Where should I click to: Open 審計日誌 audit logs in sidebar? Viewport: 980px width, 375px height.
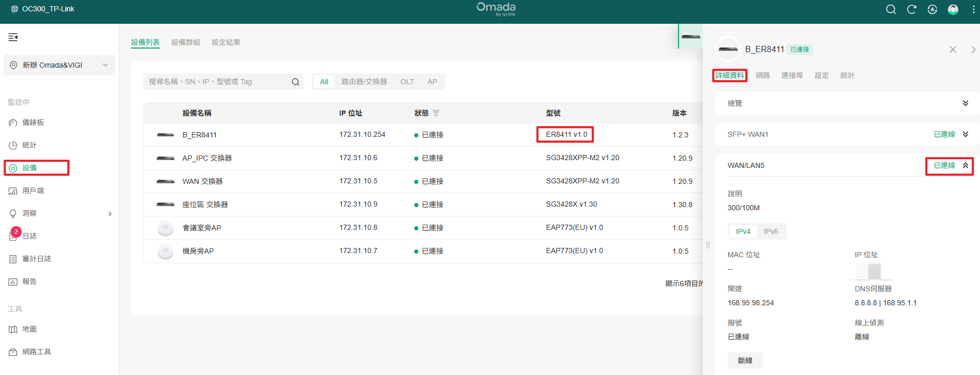[x=36, y=259]
